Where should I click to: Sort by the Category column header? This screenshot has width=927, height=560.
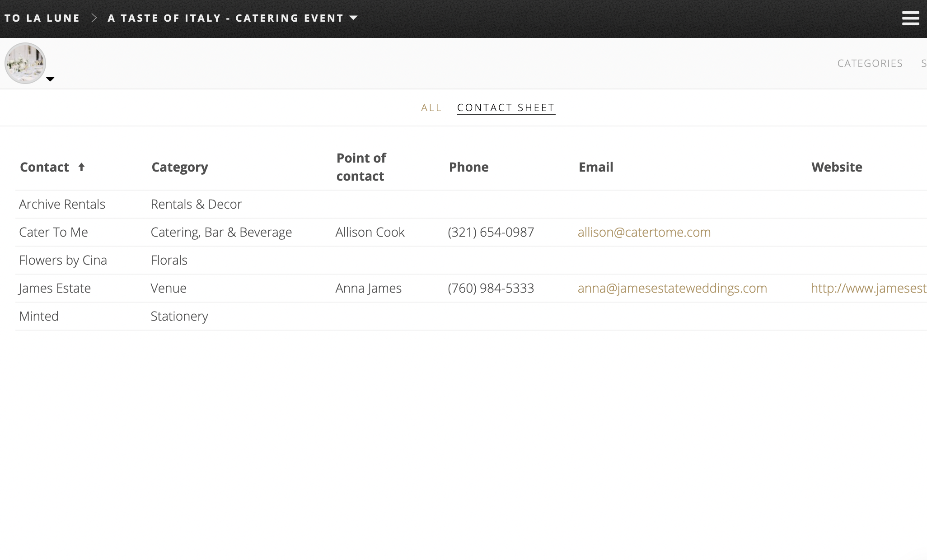[179, 167]
